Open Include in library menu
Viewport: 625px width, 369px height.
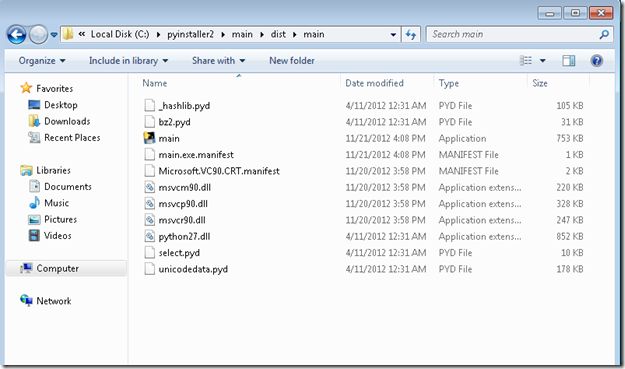point(128,61)
